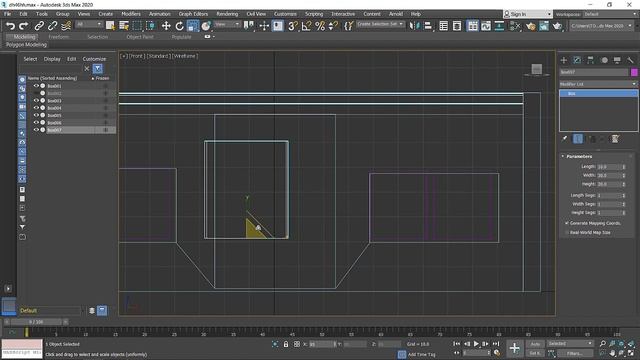The width and height of the screenshot is (640, 360).
Task: Toggle the Window/Crossing selection icon
Action: pyautogui.click(x=151, y=26)
